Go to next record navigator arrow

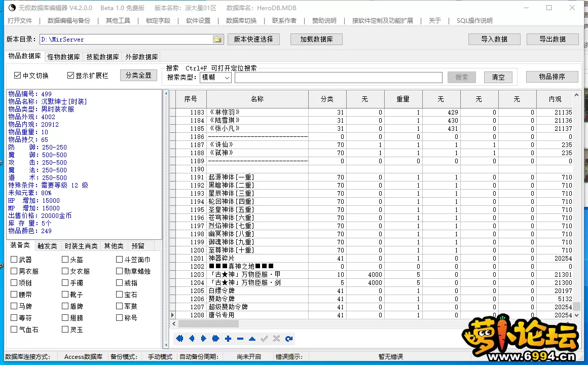point(204,339)
